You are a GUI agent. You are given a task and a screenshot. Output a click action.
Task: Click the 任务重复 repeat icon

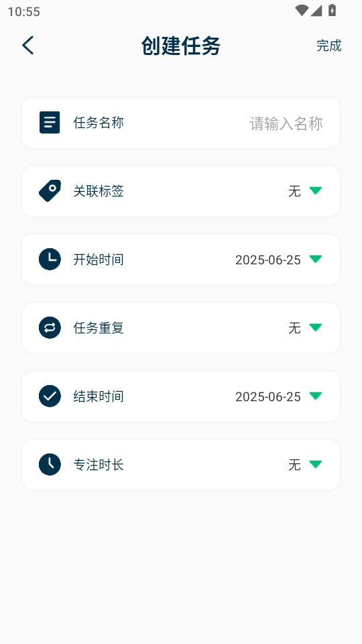(x=50, y=328)
